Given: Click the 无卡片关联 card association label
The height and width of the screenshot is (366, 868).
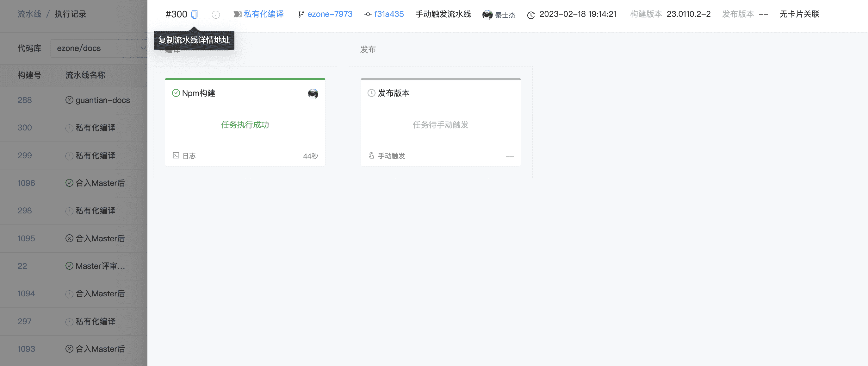Looking at the screenshot, I should click(799, 15).
